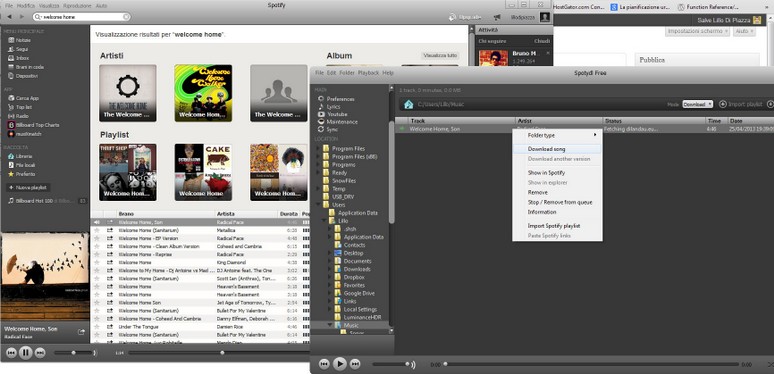Click the home folder icon in Spotydl path bar
Viewport: 774px width, 374px height.
[x=408, y=104]
